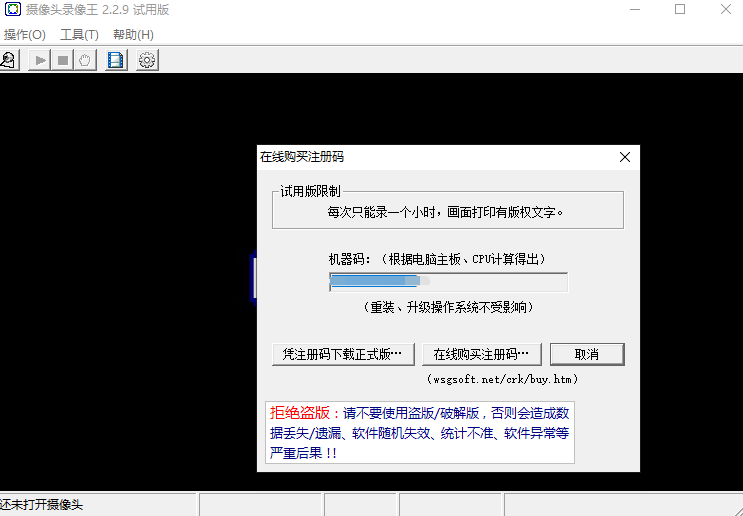Open the 工具(T) menu

[79, 35]
